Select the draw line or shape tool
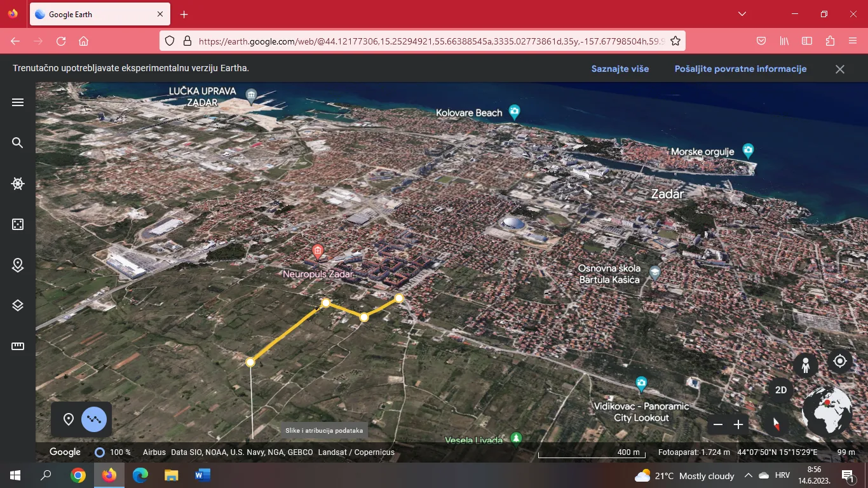868x488 pixels. point(94,419)
